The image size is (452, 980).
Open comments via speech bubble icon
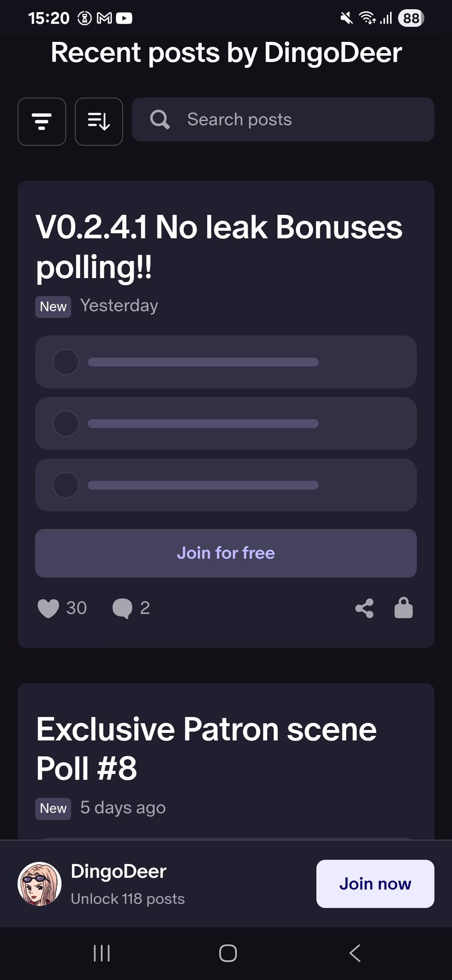[x=122, y=608]
